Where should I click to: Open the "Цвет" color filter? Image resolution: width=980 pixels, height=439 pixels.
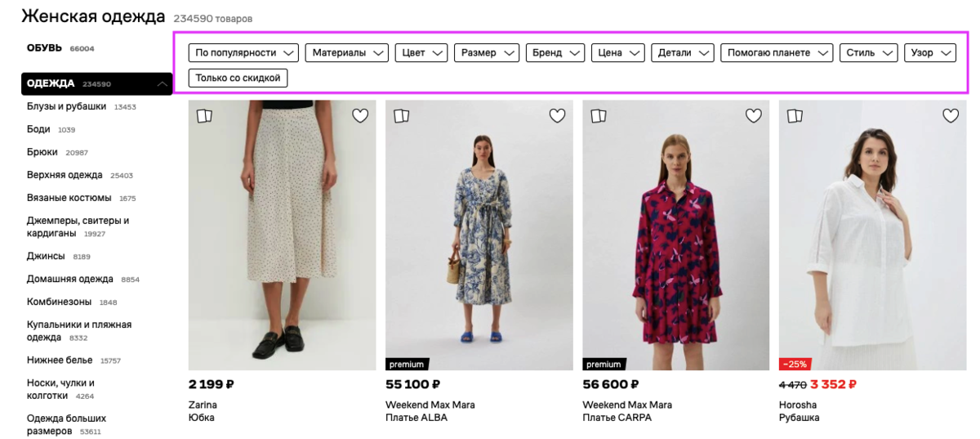(x=421, y=53)
